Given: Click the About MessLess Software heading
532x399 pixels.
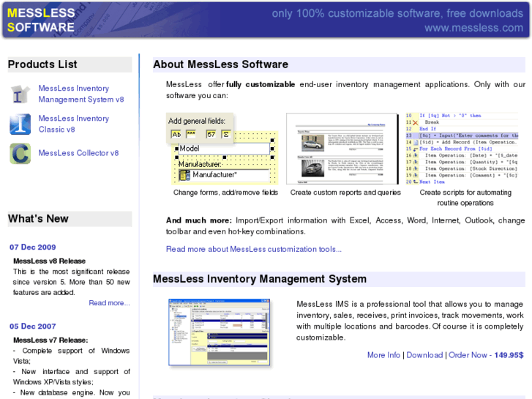Looking at the screenshot, I should pyautogui.click(x=220, y=64).
